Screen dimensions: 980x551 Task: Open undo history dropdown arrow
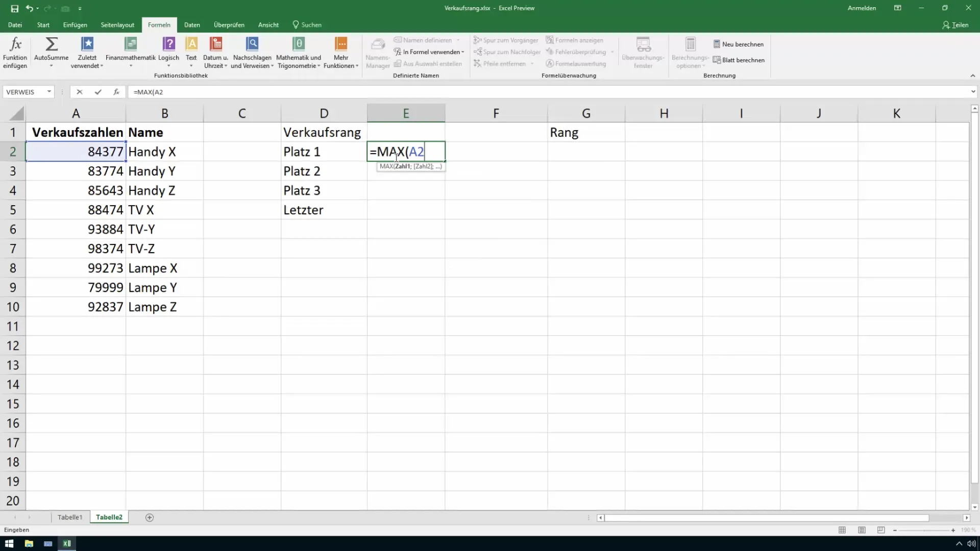tap(37, 9)
